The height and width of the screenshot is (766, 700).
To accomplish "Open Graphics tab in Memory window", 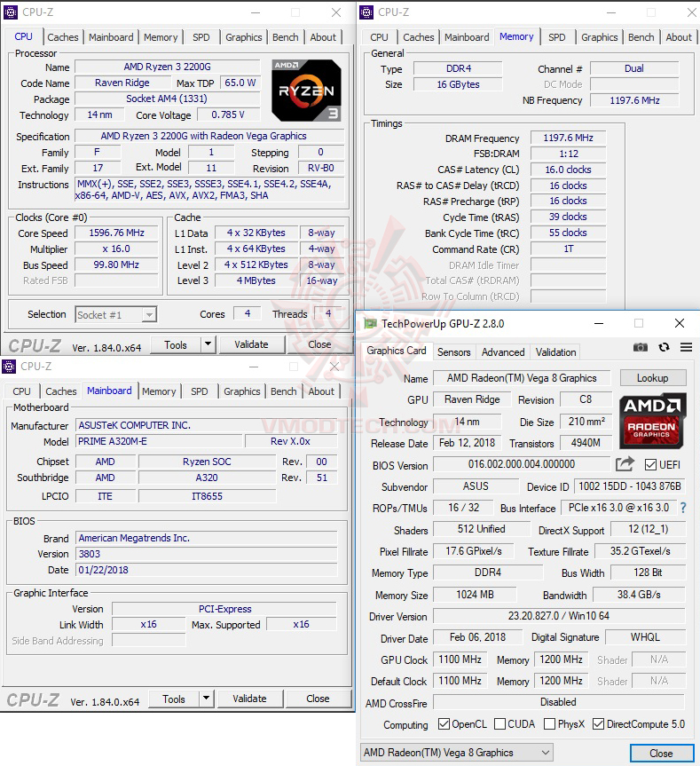I will (x=600, y=37).
